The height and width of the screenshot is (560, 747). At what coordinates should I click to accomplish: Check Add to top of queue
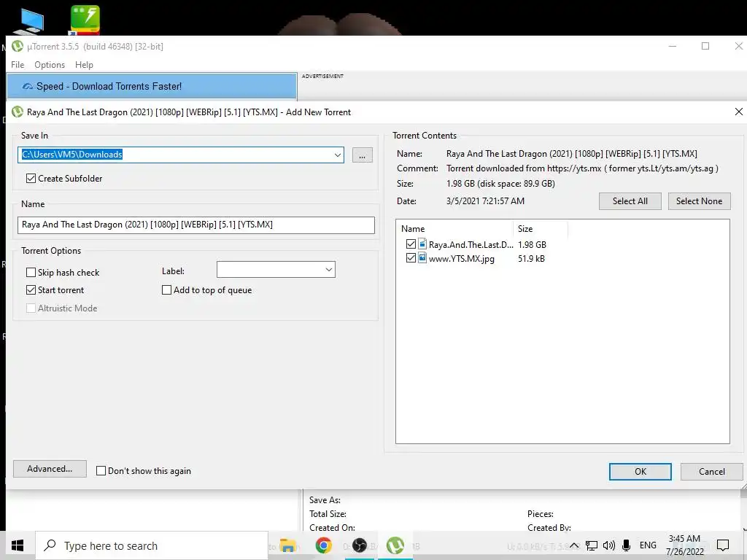[167, 290]
